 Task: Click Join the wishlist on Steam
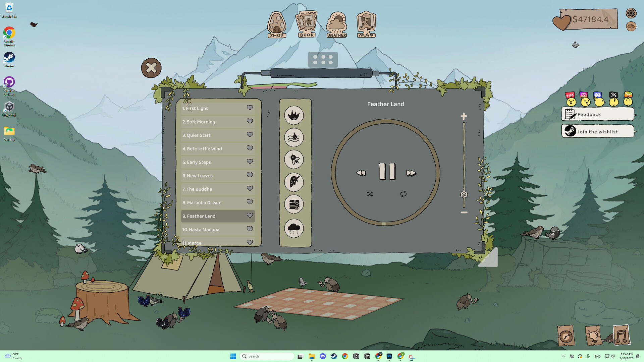coord(597,131)
